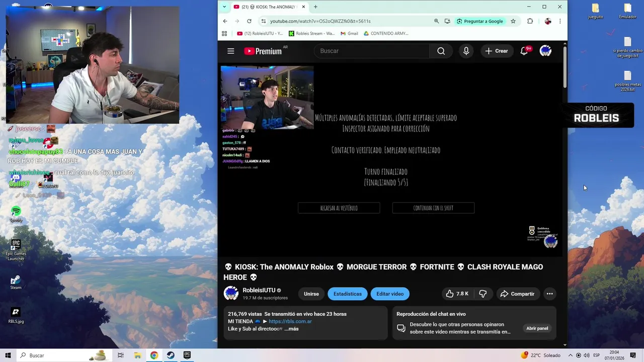Viewport: 644px width, 362px height.
Task: Click Preguntar a Google button
Action: tap(480, 21)
